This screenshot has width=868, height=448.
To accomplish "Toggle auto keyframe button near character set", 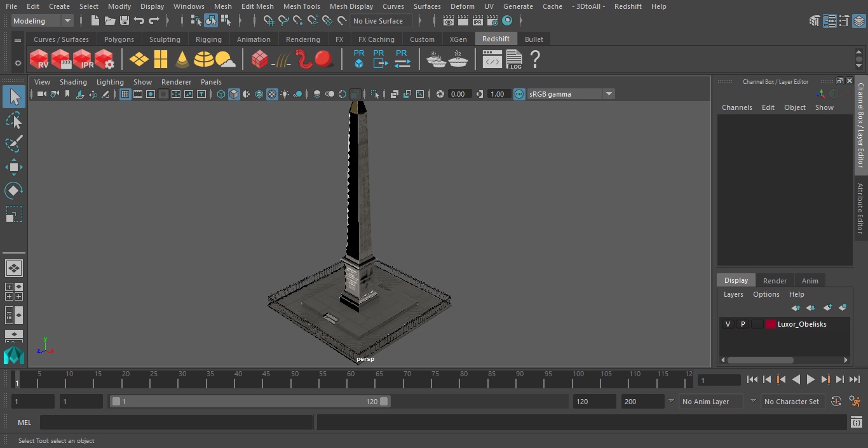I will pyautogui.click(x=836, y=402).
